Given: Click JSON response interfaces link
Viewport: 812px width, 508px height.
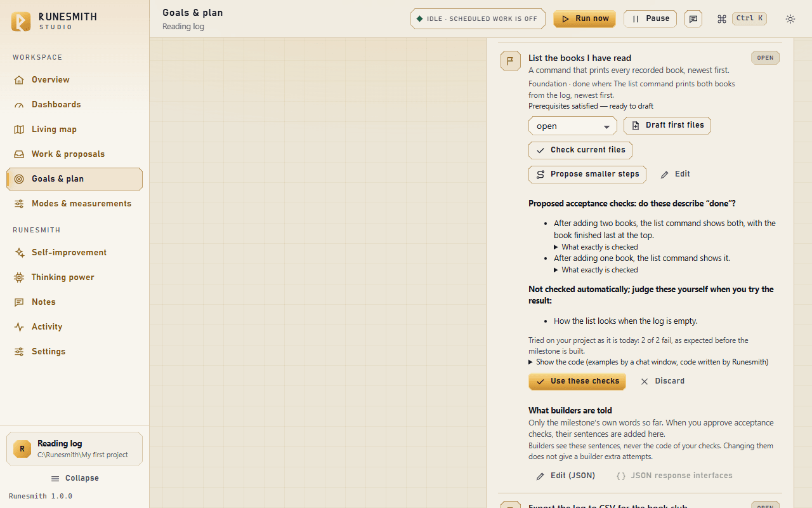Looking at the screenshot, I should (x=674, y=476).
